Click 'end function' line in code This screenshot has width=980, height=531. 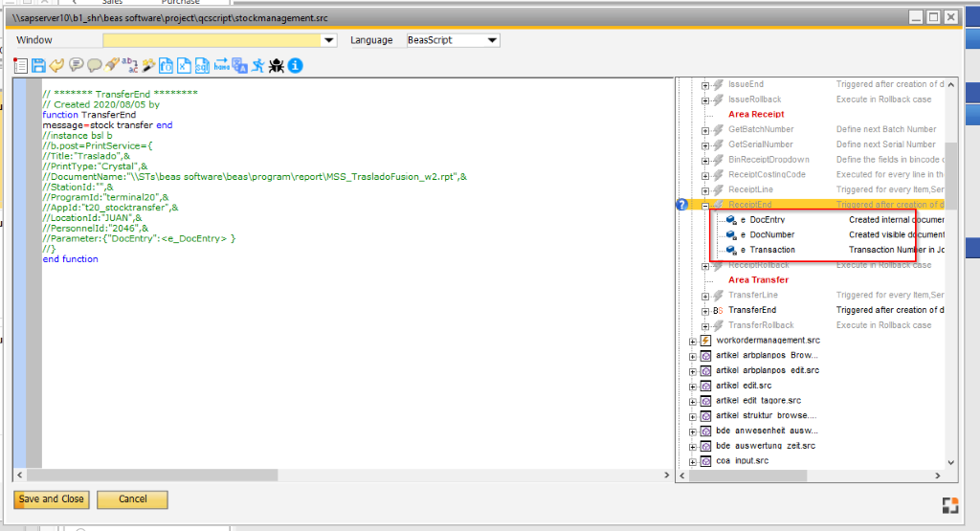[x=70, y=258]
